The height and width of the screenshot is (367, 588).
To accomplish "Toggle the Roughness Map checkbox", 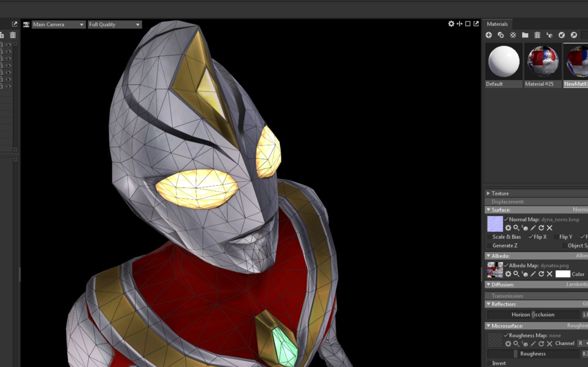I will (x=506, y=335).
